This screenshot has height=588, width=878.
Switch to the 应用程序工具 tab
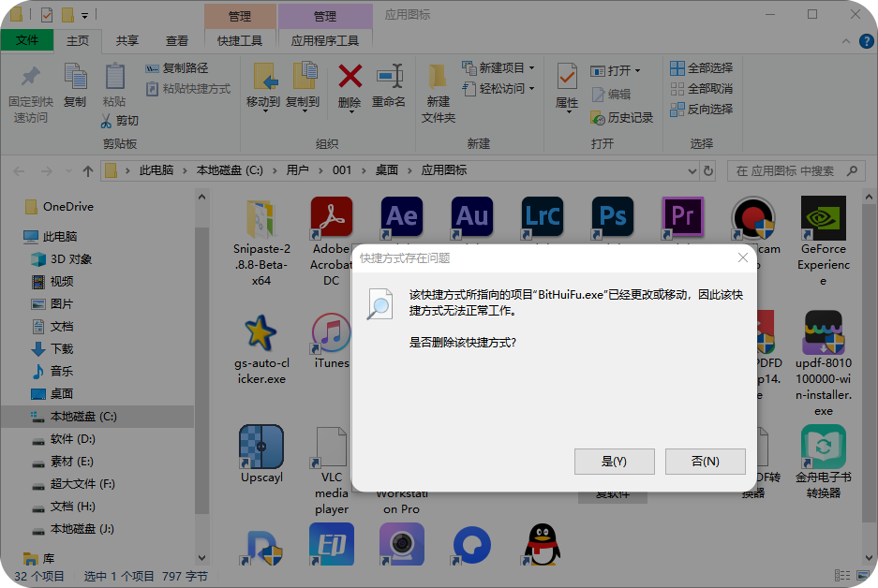tap(325, 41)
